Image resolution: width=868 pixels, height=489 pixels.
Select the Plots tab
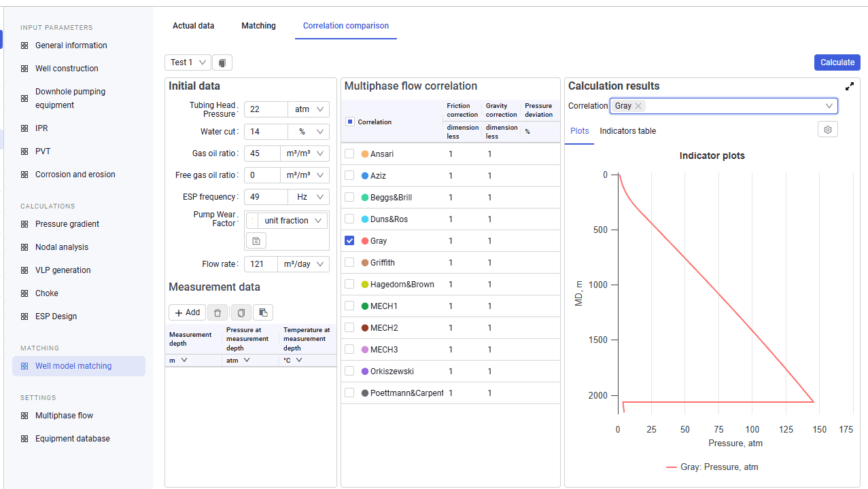580,131
